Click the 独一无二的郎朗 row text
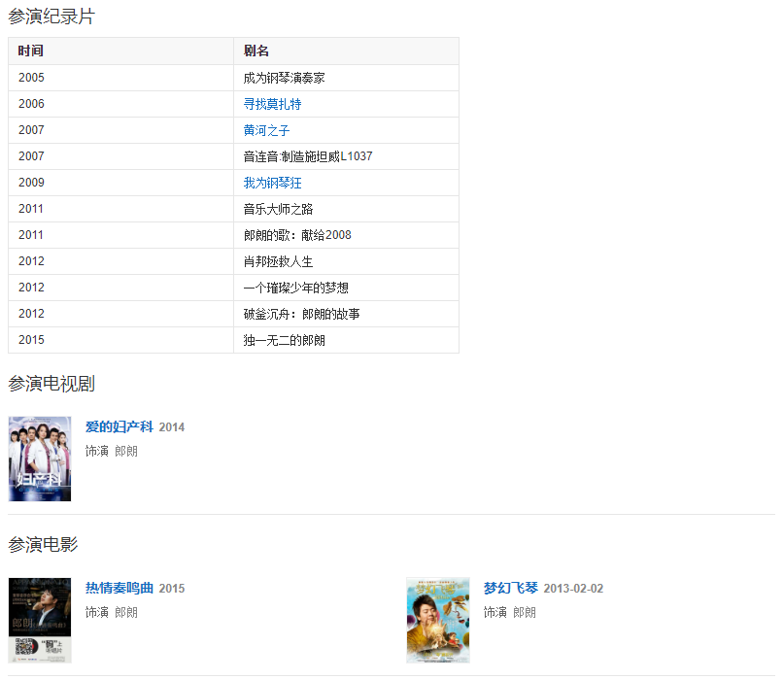 (284, 340)
